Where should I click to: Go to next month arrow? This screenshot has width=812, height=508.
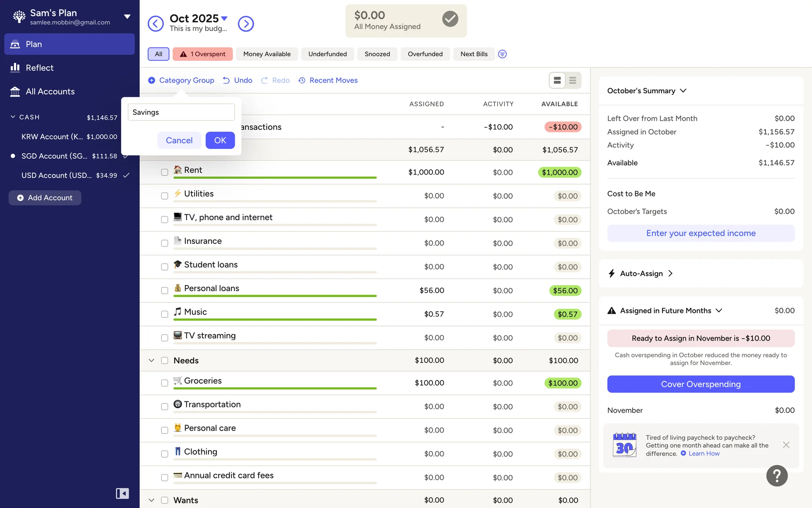pyautogui.click(x=246, y=24)
